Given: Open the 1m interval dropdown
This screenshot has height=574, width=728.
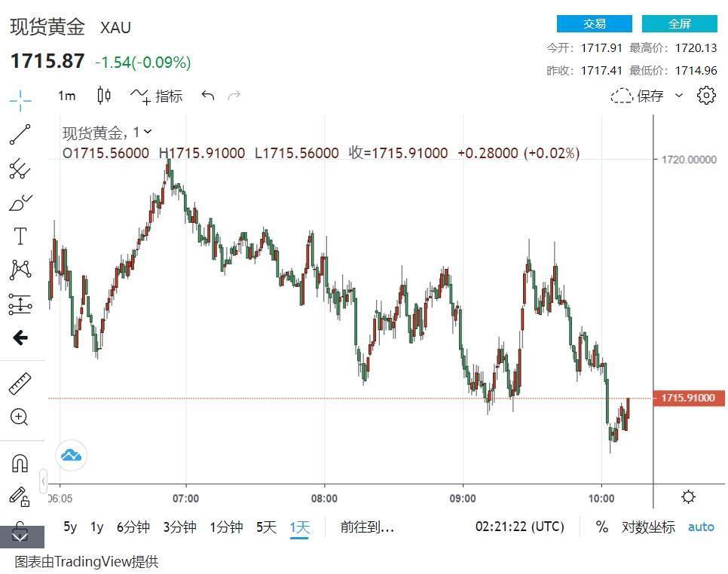Looking at the screenshot, I should (x=67, y=96).
